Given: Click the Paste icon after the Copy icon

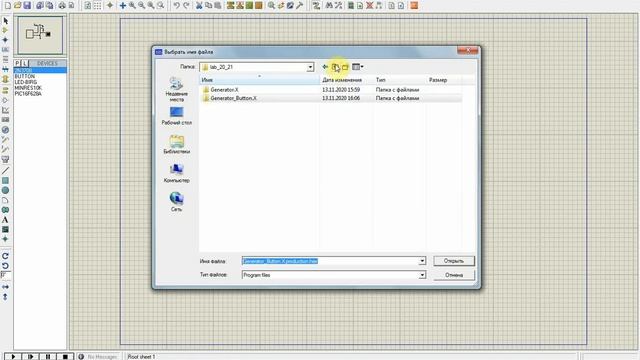Looking at the screenshot, I should (218, 5).
